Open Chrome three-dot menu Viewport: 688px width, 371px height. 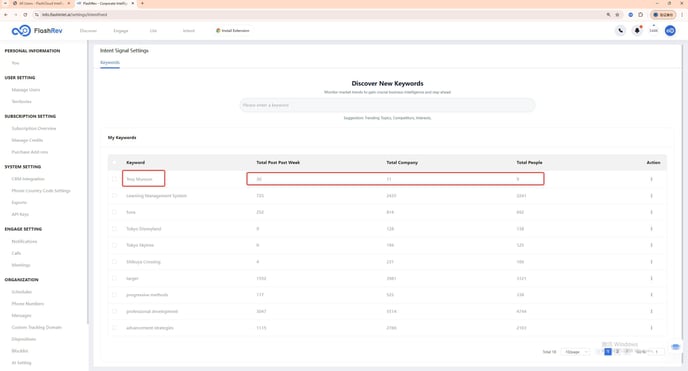tap(682, 14)
